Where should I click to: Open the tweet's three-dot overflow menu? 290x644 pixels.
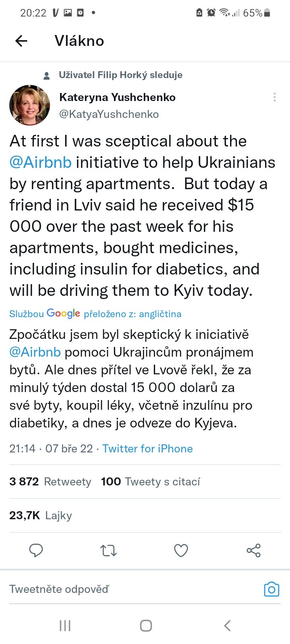274,97
